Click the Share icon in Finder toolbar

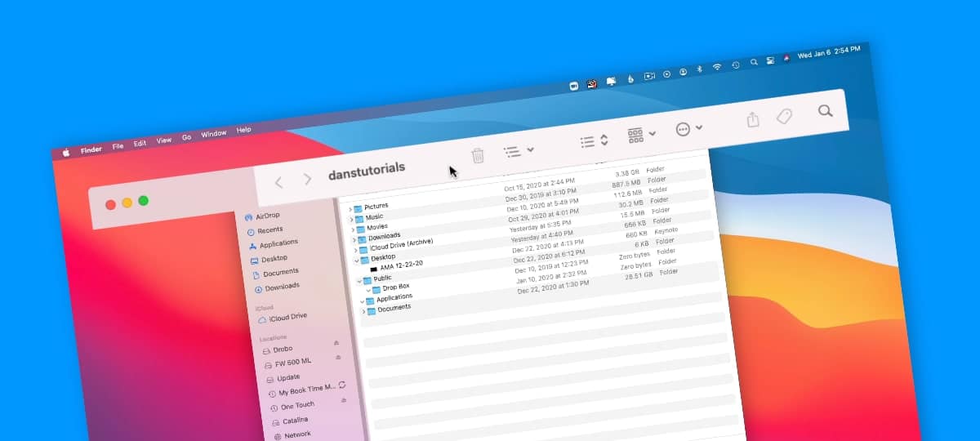753,119
